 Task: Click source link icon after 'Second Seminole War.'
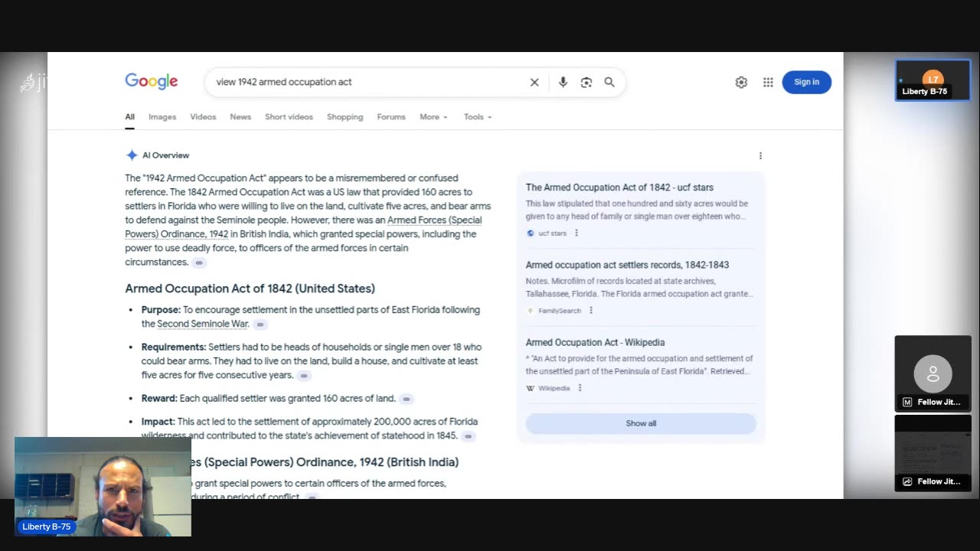260,324
